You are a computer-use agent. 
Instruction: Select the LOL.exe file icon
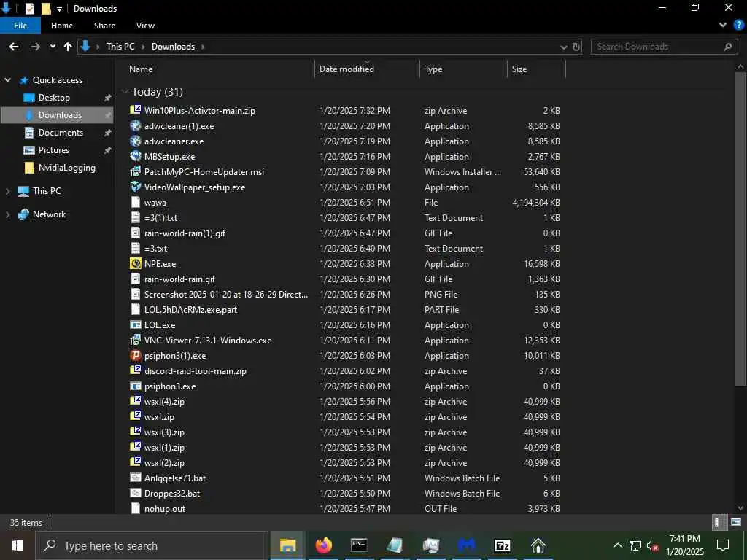point(136,324)
